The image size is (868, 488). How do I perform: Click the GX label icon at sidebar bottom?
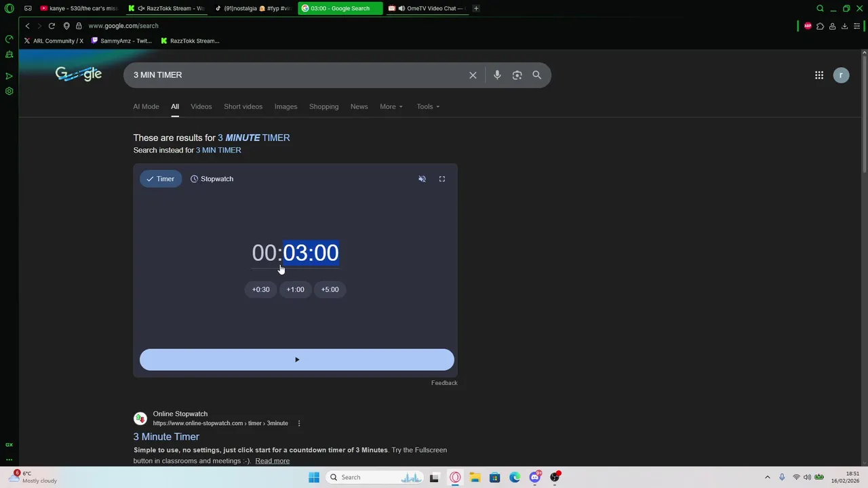[9, 445]
